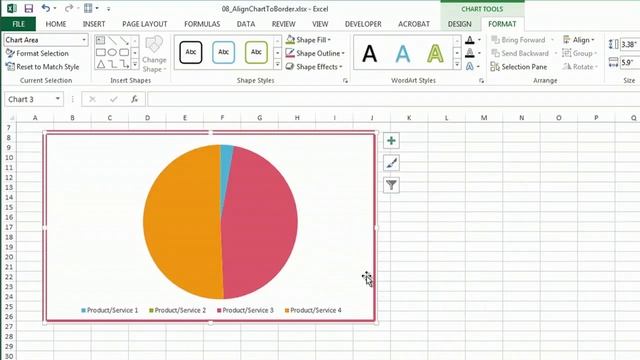Select the blue outline Abc shape style
This screenshot has height=360, width=640.
pyautogui.click(x=223, y=52)
